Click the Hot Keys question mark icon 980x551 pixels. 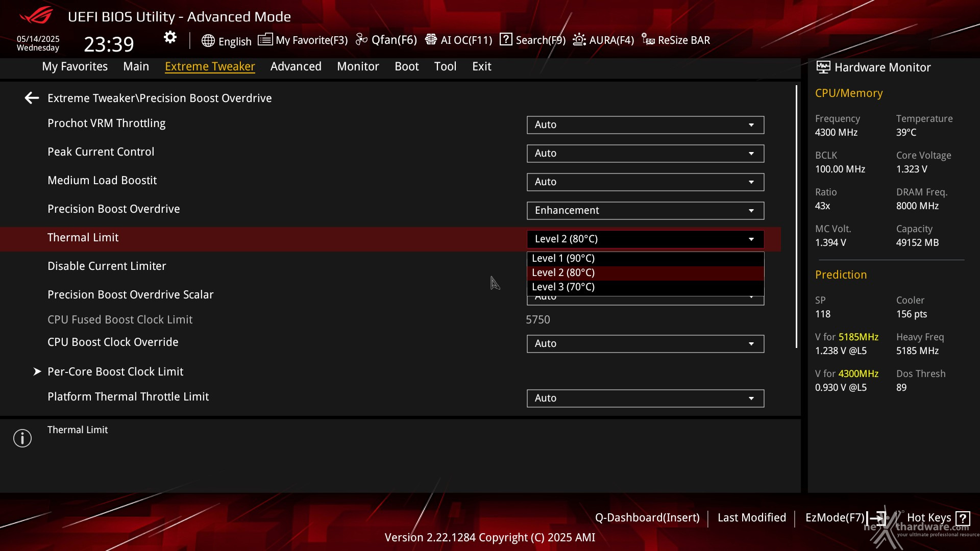963,519
